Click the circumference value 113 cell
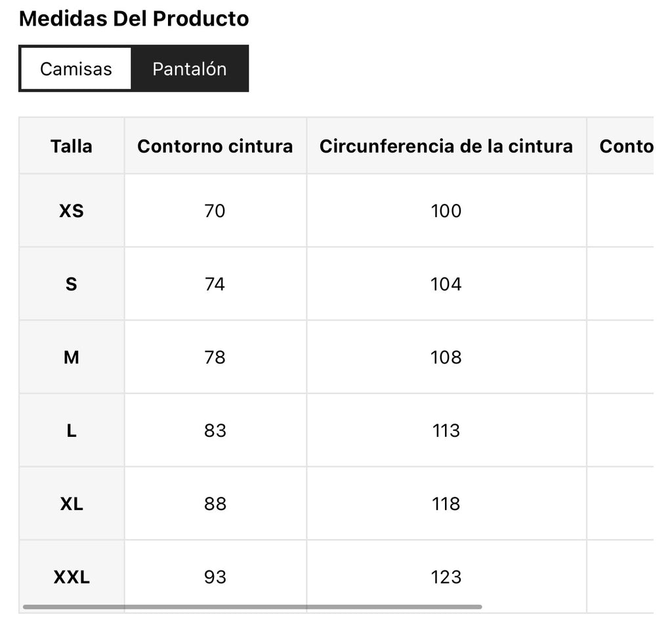The image size is (672, 623). (446, 430)
